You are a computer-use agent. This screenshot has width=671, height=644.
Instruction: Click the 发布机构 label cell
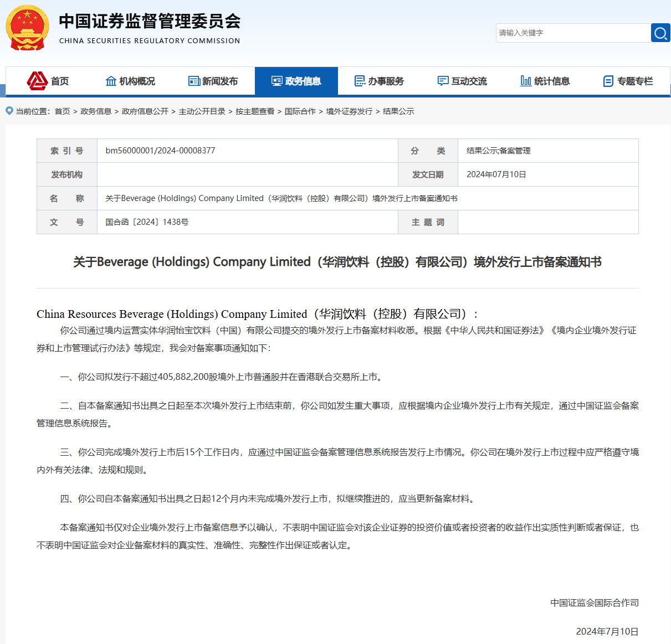tap(67, 174)
